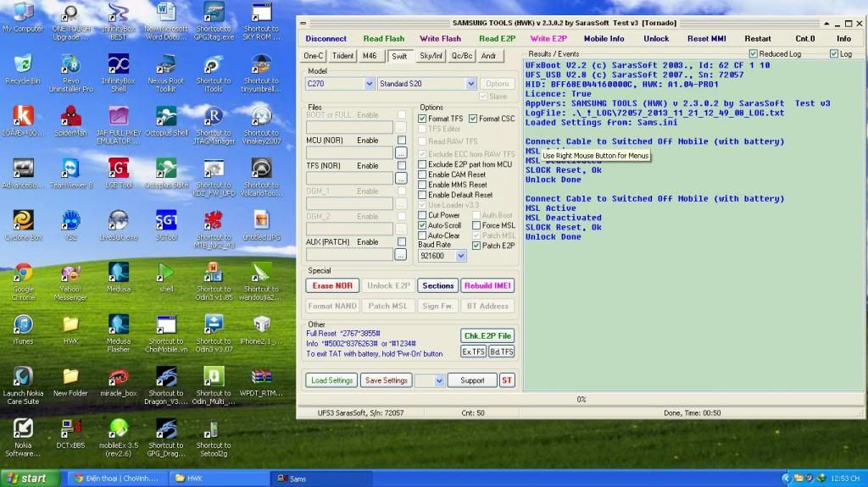868x487 pixels.
Task: Open the HWK folder on desktop
Action: (71, 329)
